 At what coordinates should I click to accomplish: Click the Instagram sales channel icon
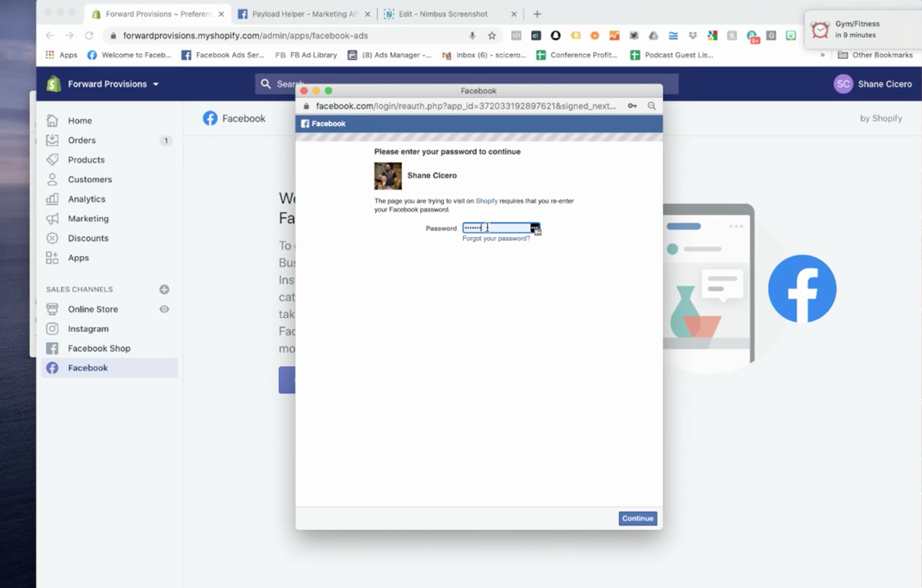52,329
